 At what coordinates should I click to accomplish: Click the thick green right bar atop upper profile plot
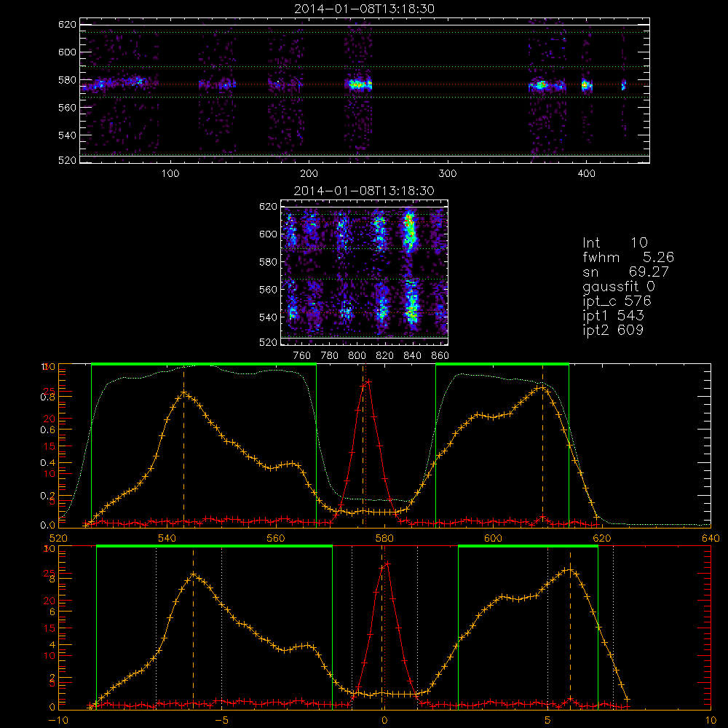pyautogui.click(x=502, y=365)
